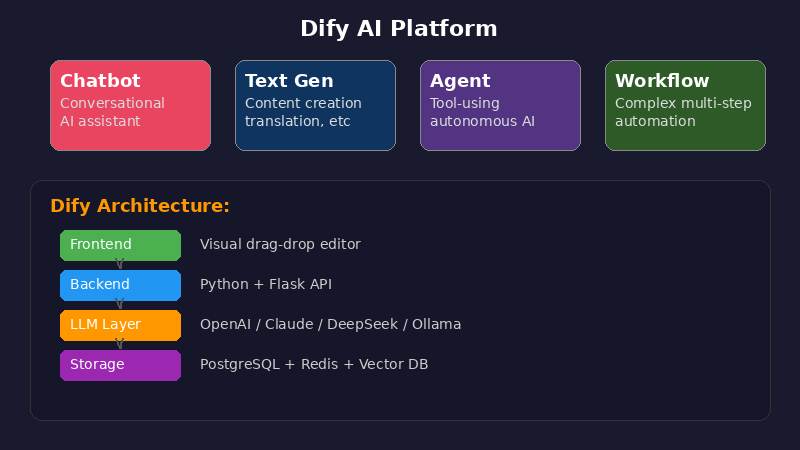Click 'Visual drag-drop editor' text

click(x=280, y=244)
